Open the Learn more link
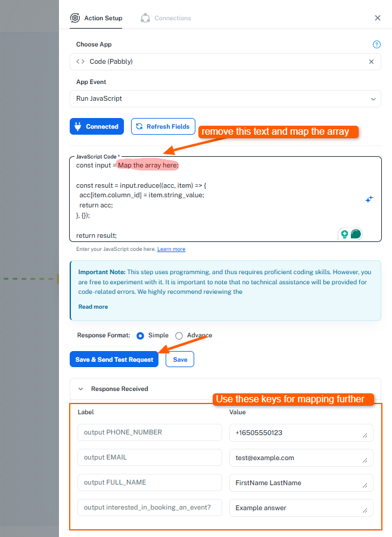This screenshot has width=392, height=537. 171,249
